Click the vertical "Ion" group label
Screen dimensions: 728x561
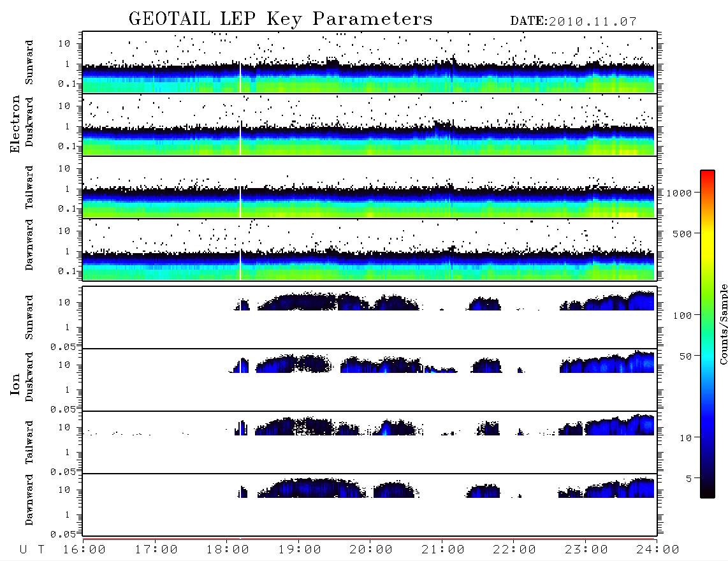click(x=15, y=384)
